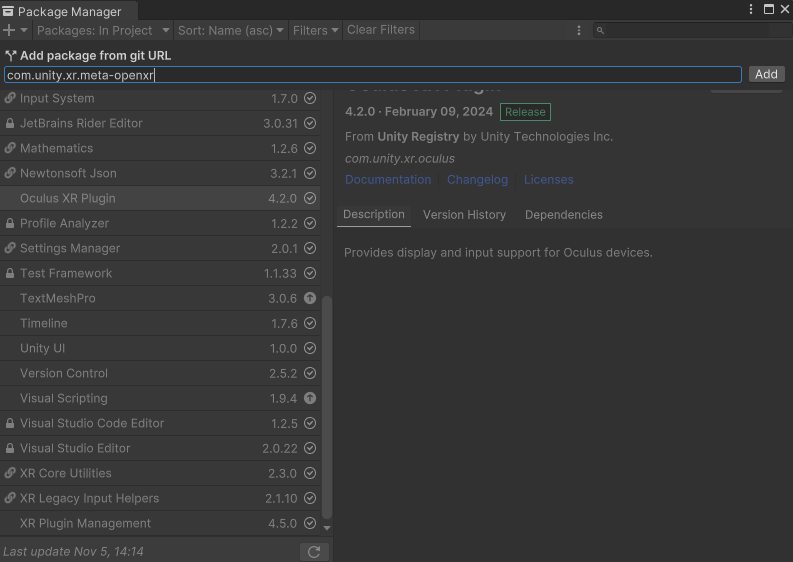
Task: Select the Profile Analyzer package
Action: pos(160,223)
